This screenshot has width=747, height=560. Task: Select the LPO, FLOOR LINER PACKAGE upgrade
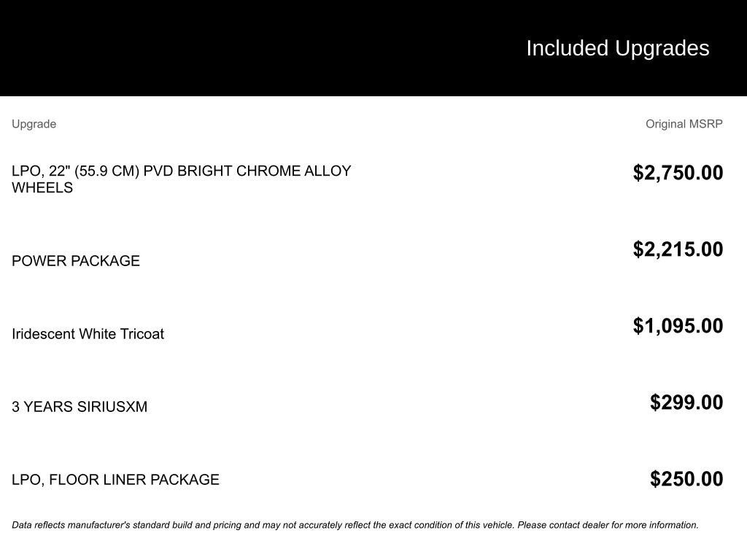(x=115, y=480)
